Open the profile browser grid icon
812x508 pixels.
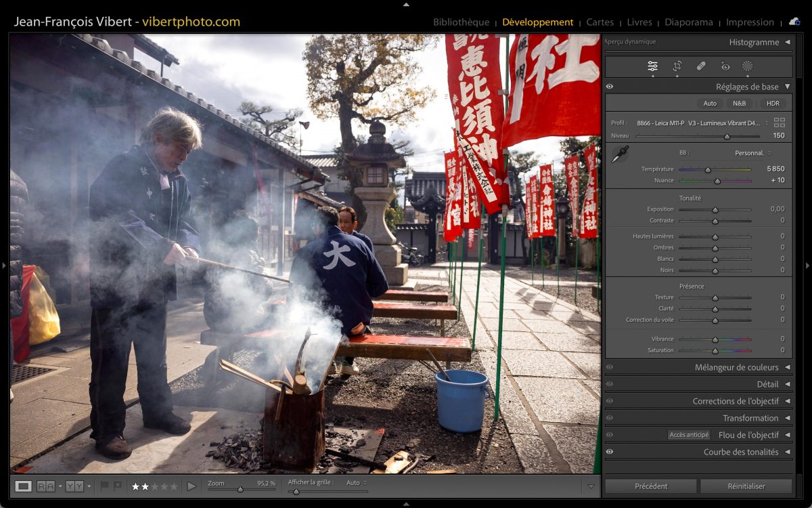(x=780, y=123)
